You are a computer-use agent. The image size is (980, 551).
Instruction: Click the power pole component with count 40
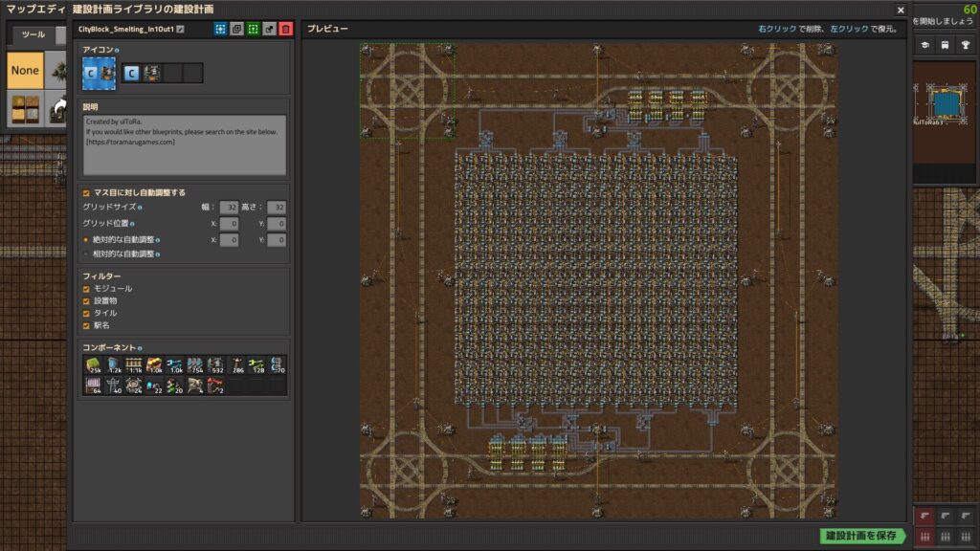pos(114,386)
